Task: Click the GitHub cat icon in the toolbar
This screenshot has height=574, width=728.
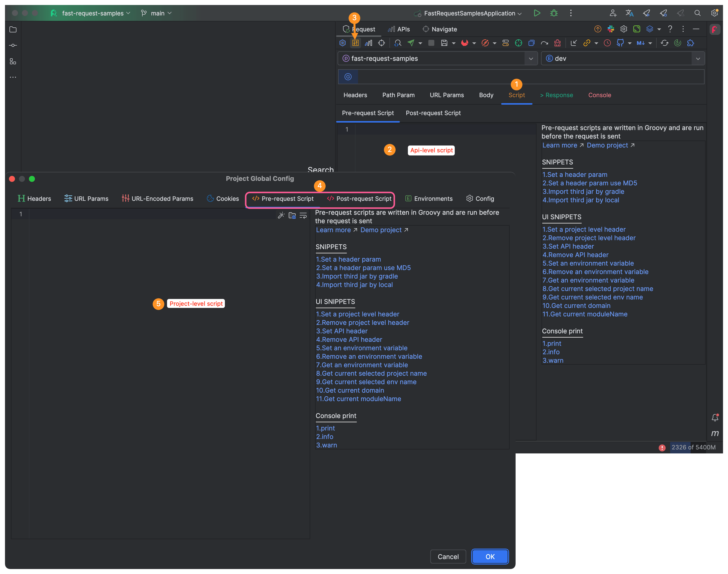Action: 620,43
